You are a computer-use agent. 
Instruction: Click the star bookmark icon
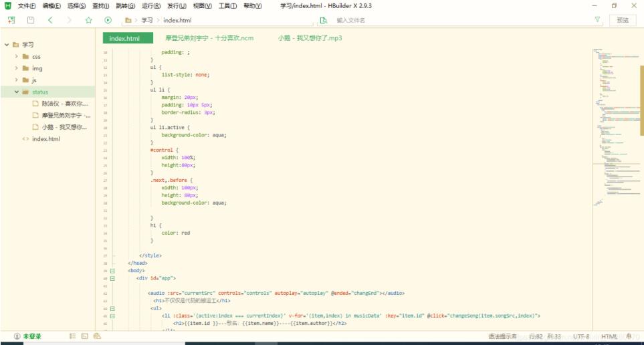click(88, 20)
